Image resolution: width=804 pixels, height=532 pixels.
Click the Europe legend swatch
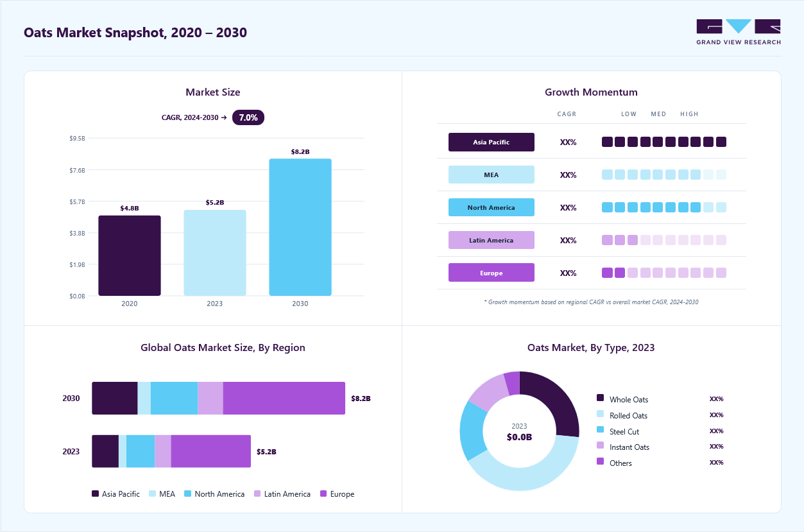(323, 493)
